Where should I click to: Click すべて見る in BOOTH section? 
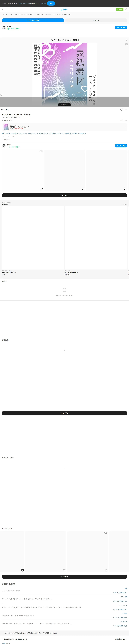point(124,204)
